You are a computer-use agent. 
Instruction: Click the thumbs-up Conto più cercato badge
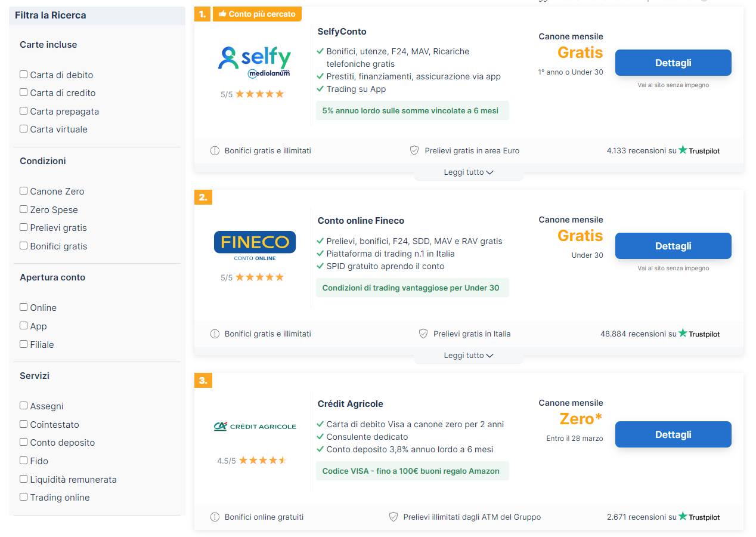click(x=257, y=14)
